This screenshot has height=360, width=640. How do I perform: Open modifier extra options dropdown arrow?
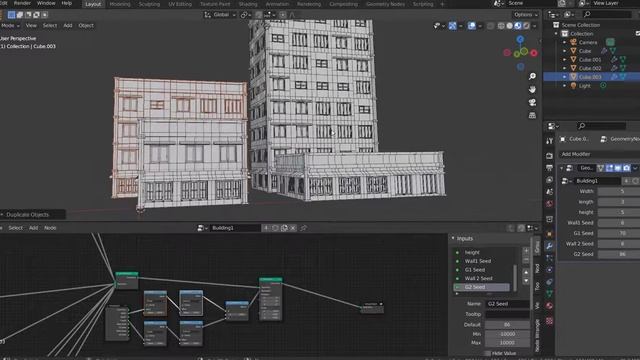click(636, 168)
